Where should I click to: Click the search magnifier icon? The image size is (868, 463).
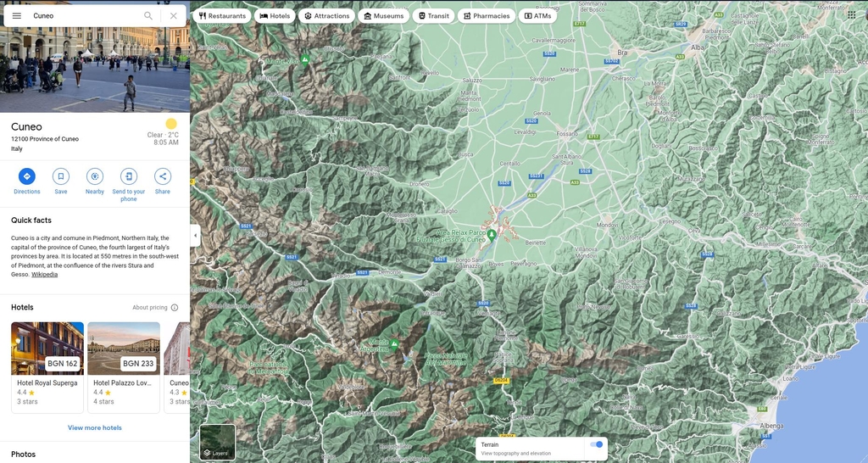pyautogui.click(x=148, y=15)
